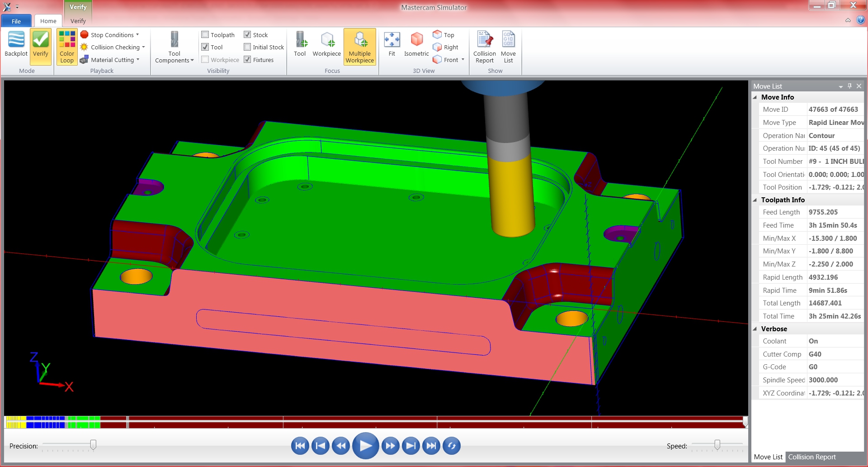Fit the model to view
The width and height of the screenshot is (868, 467).
[x=392, y=44]
